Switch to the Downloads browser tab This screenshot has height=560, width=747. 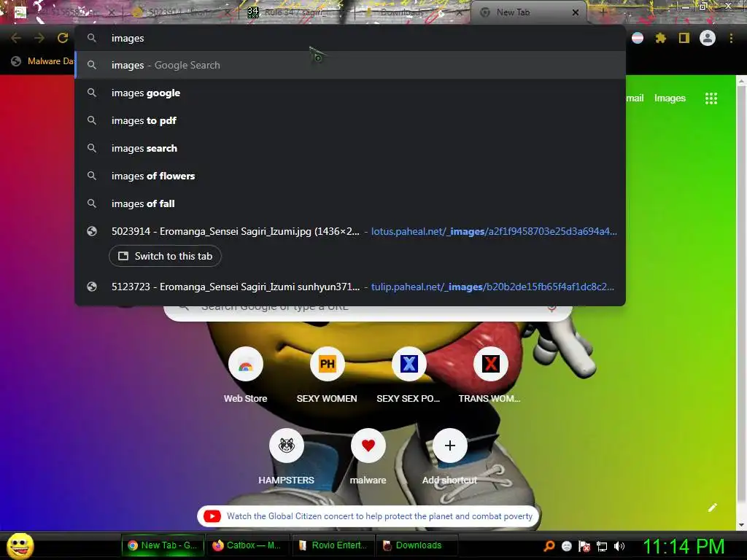[x=412, y=12]
